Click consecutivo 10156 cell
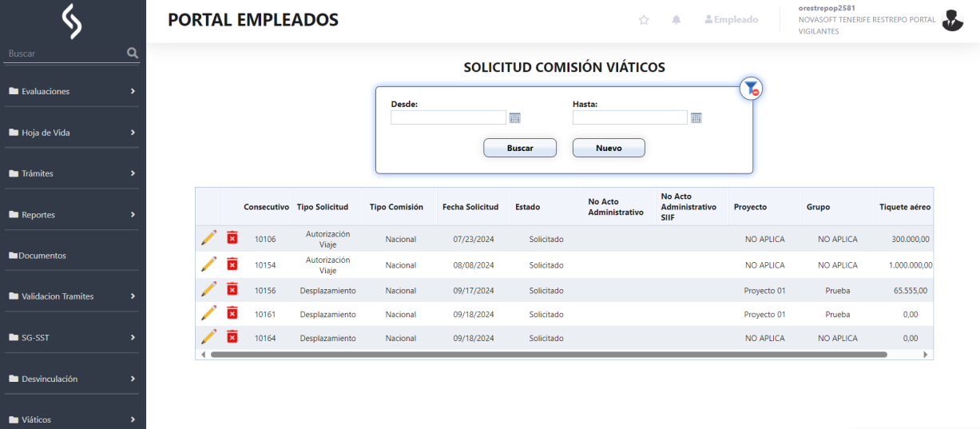This screenshot has height=429, width=980. [x=265, y=291]
